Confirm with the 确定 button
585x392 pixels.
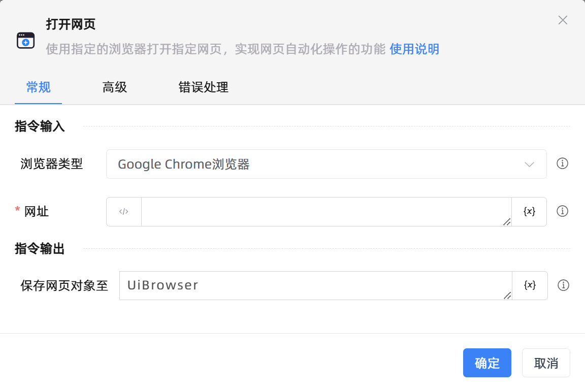pos(487,363)
